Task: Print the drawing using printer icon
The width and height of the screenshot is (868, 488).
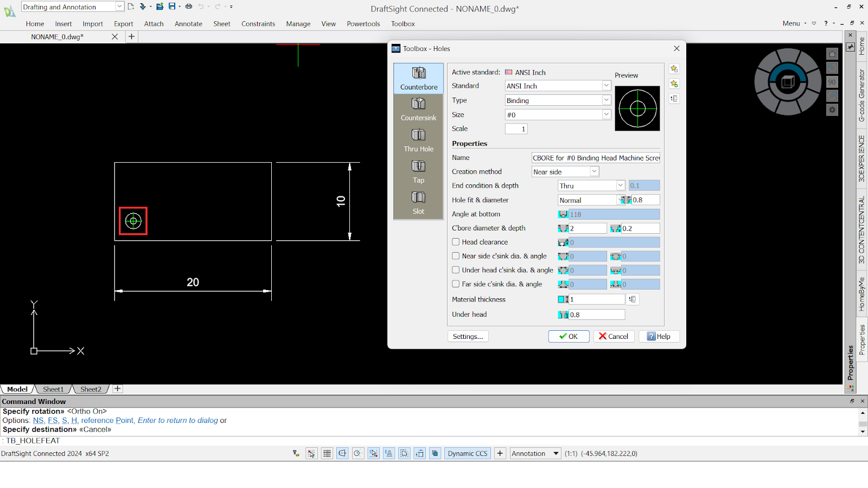Action: tap(189, 7)
